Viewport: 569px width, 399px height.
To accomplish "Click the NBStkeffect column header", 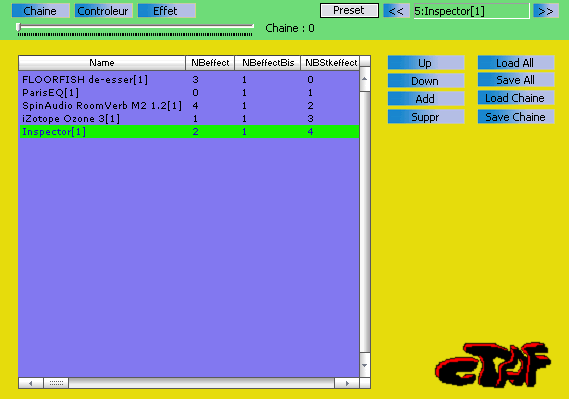I will pos(330,63).
